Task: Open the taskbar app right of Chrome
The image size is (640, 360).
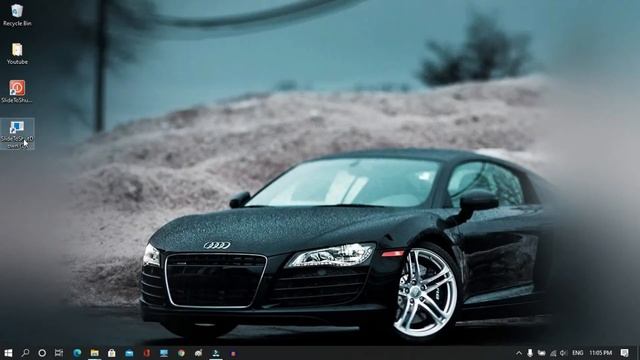Action: click(198, 353)
